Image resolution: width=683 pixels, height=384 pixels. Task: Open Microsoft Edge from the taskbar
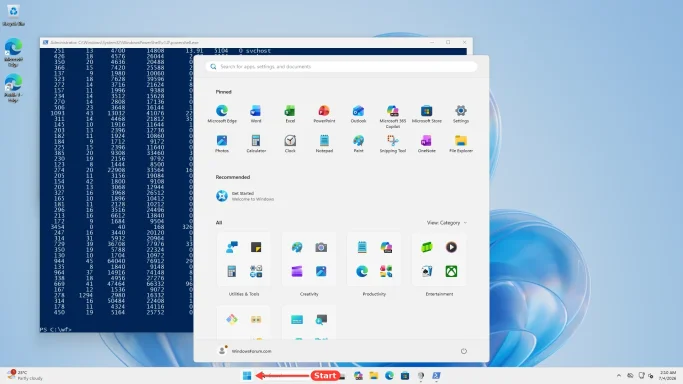coord(389,375)
